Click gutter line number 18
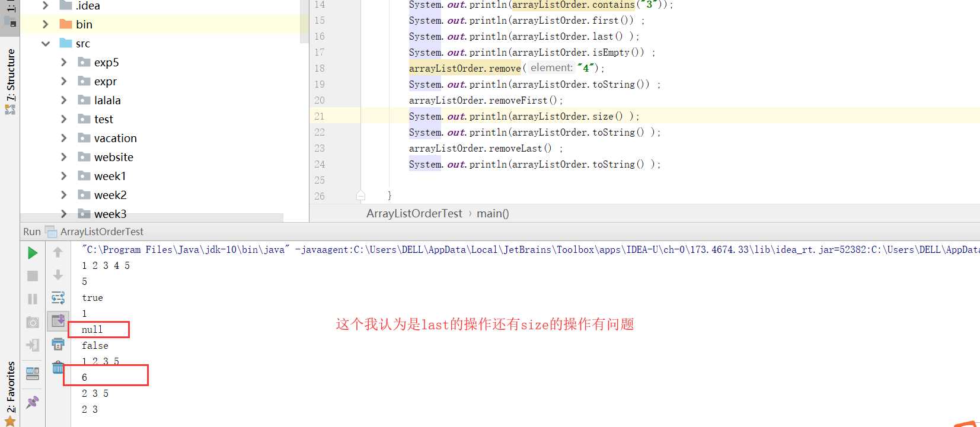This screenshot has height=427, width=980. tap(320, 68)
